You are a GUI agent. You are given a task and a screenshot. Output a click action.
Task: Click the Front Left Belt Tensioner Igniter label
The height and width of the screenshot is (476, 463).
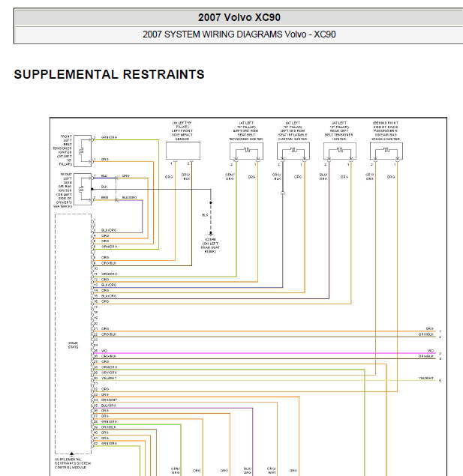tap(62, 150)
